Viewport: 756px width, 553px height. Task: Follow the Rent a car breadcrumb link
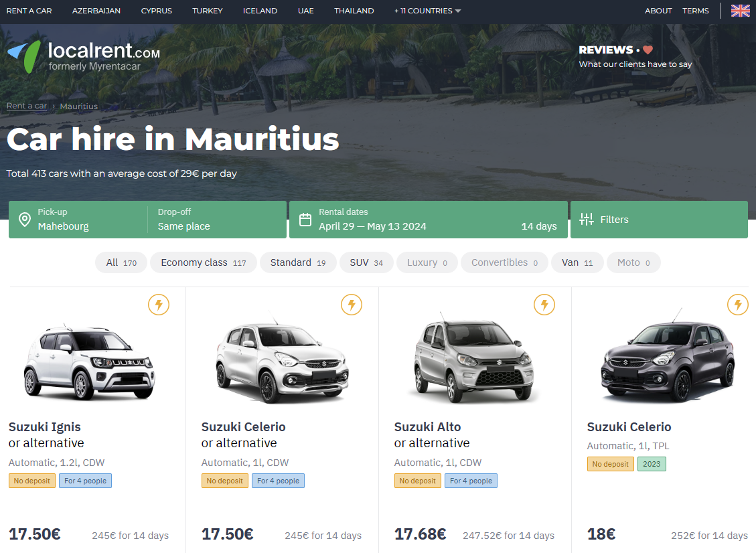tap(27, 106)
